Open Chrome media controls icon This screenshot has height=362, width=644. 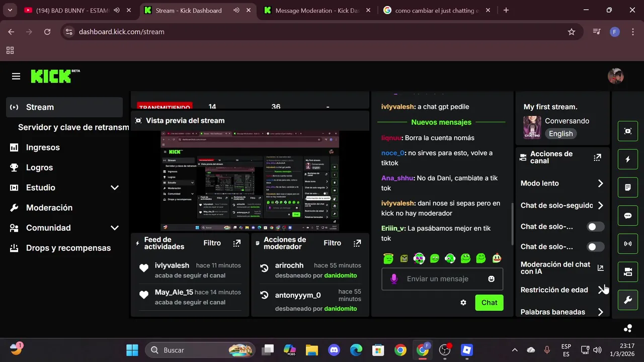point(597,32)
